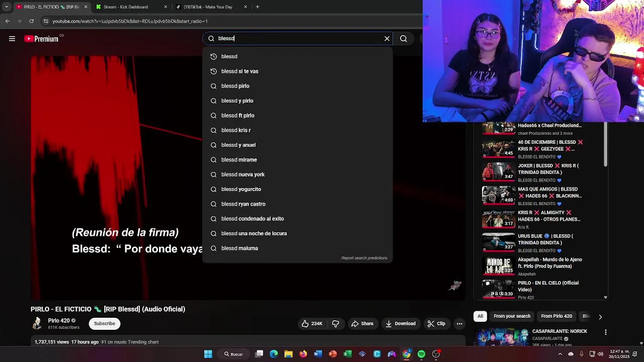
Task: Choose suggestion 'blessd mirame'
Action: [x=297, y=160]
